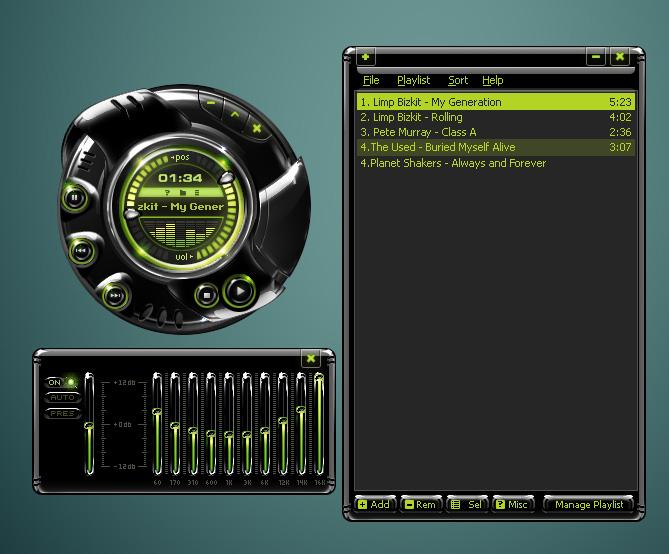Click the question mark icon in the player display

pyautogui.click(x=168, y=191)
